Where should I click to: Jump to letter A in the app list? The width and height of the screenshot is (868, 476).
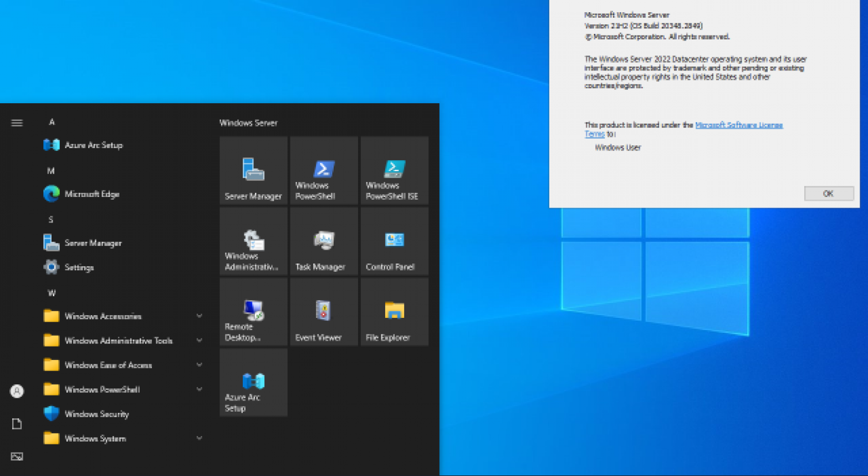(52, 122)
